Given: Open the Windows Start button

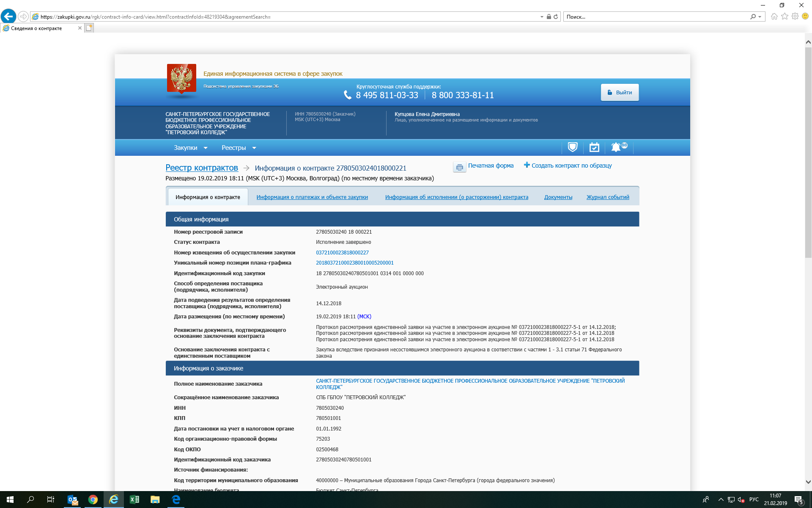Looking at the screenshot, I should 10,500.
